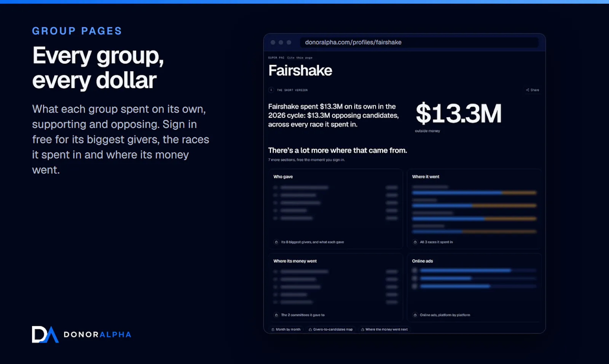
Task: Click the Fairshake page heading
Action: point(300,71)
